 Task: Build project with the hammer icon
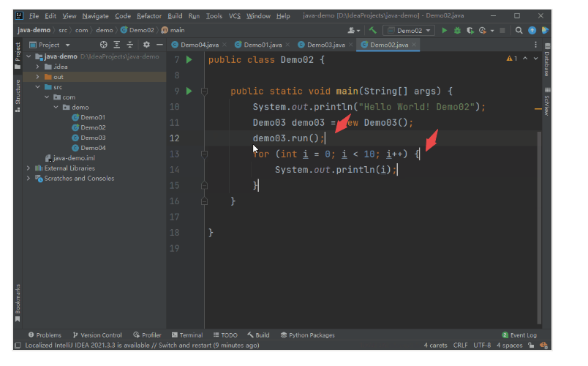coord(372,31)
